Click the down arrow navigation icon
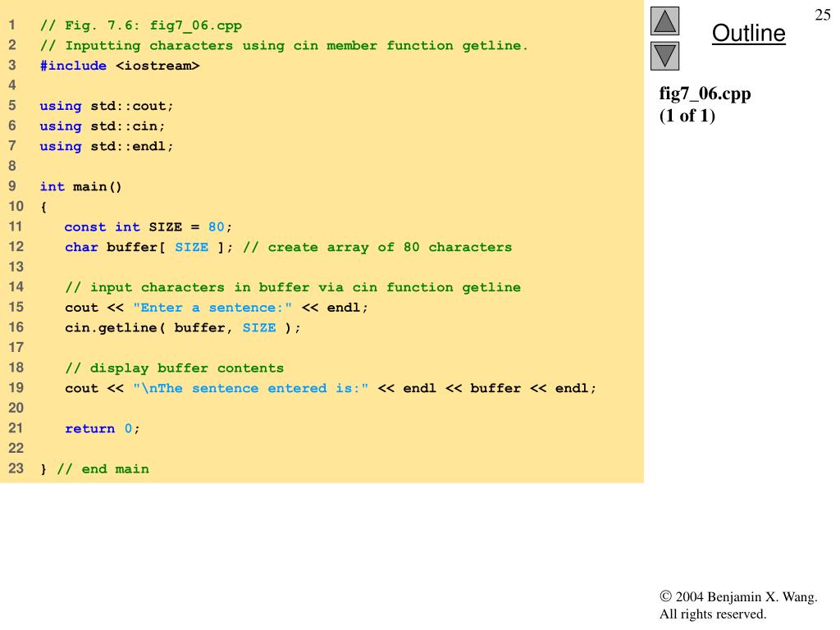This screenshot has height=630, width=840. 664,56
